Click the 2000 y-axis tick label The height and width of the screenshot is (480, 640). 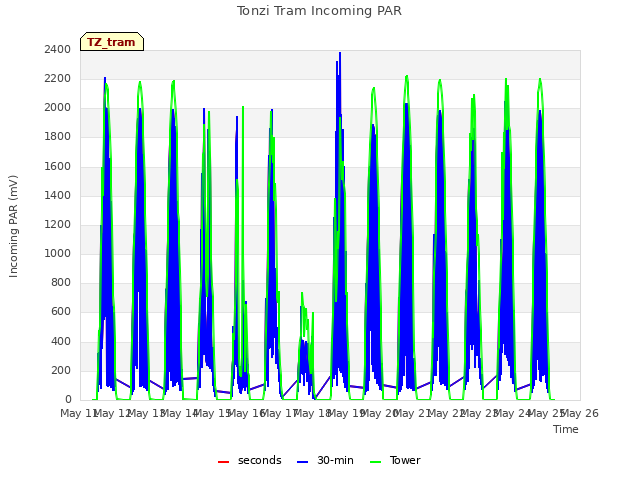(58, 108)
